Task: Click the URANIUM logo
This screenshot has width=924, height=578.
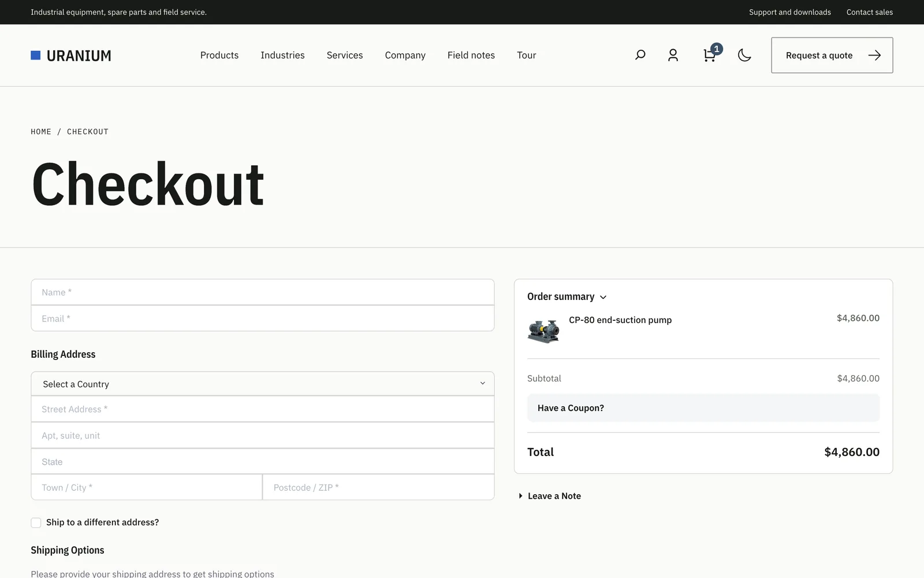Action: click(x=71, y=55)
